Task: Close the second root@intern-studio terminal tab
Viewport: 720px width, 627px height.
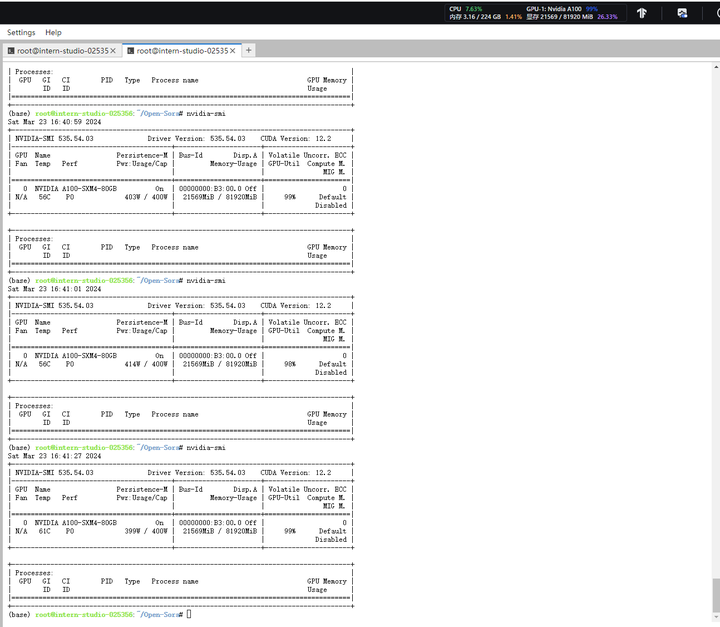Action: click(x=233, y=51)
